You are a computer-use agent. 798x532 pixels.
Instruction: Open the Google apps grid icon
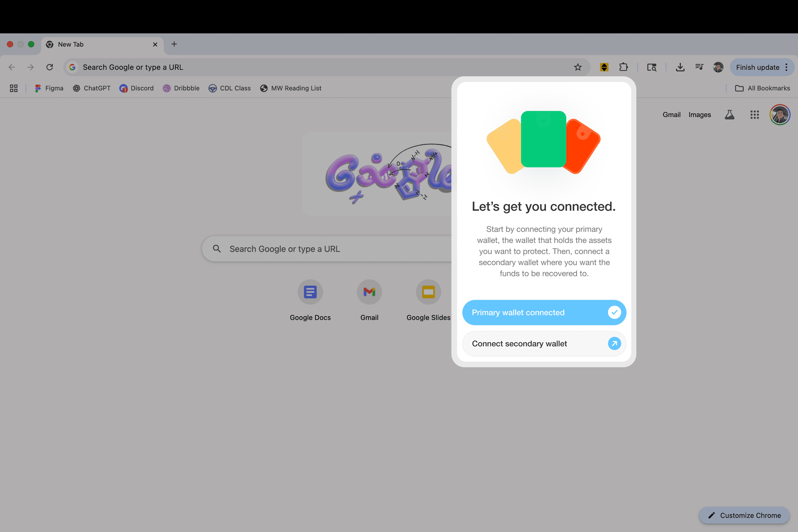point(754,115)
